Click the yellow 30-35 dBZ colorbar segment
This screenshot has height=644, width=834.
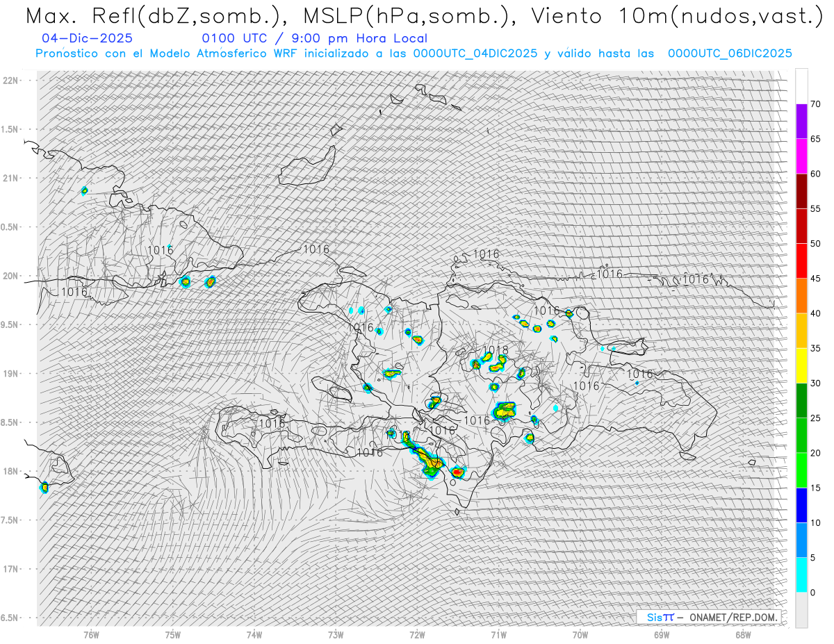(x=801, y=365)
